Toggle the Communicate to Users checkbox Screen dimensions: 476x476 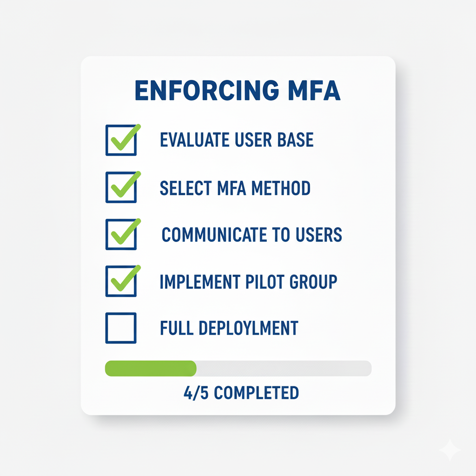[x=121, y=234]
